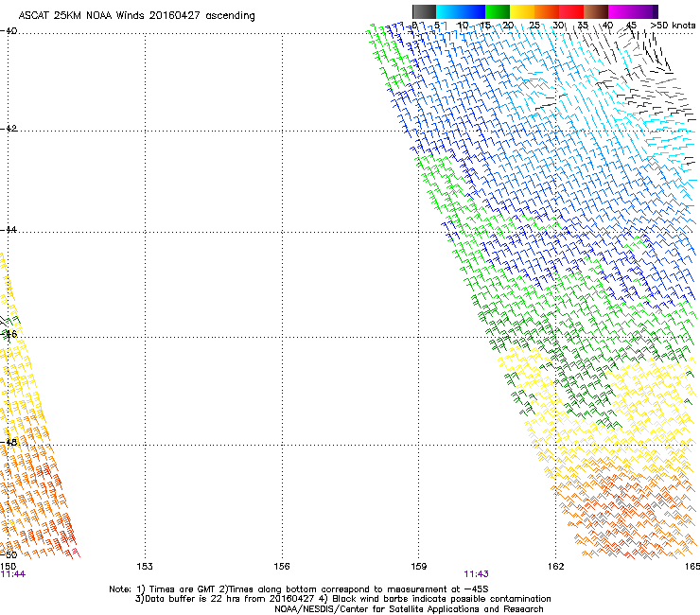Select the yellow 20-25 knots color bar segment
The width and height of the screenshot is (700, 615).
point(522,11)
